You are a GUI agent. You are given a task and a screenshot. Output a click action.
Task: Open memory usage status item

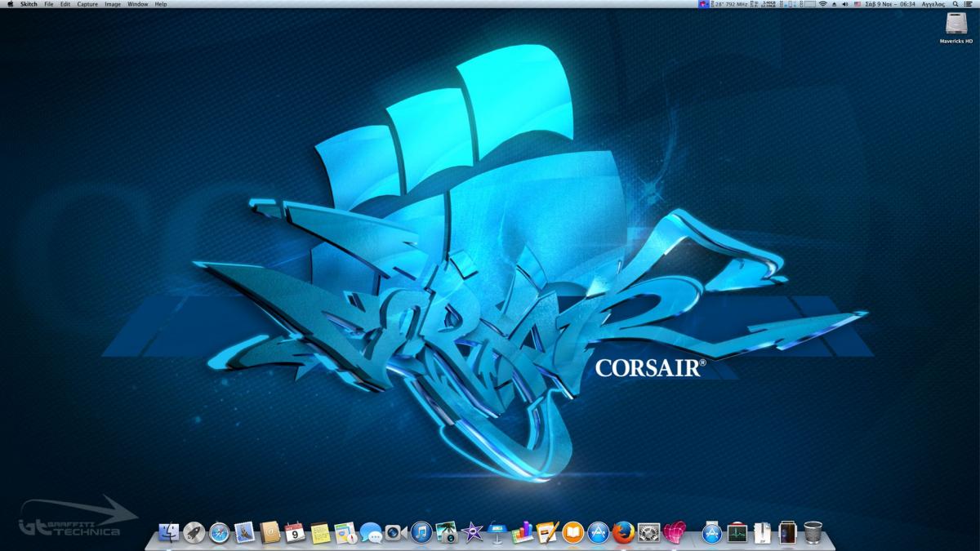[x=764, y=4]
